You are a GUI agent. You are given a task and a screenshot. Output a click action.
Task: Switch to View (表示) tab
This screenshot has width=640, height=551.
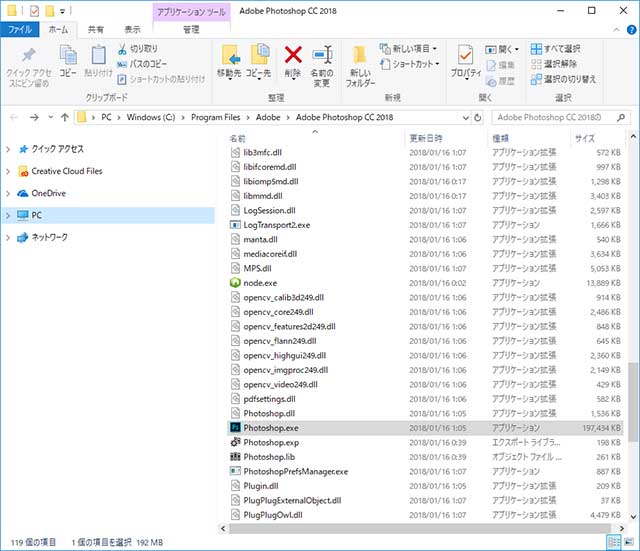(132, 29)
